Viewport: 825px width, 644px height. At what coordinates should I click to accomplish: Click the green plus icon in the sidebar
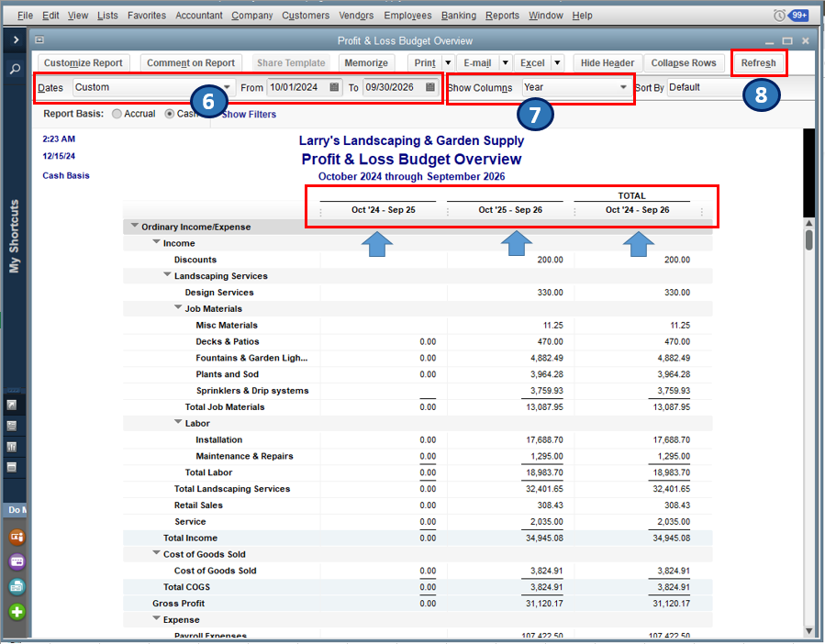click(x=17, y=612)
